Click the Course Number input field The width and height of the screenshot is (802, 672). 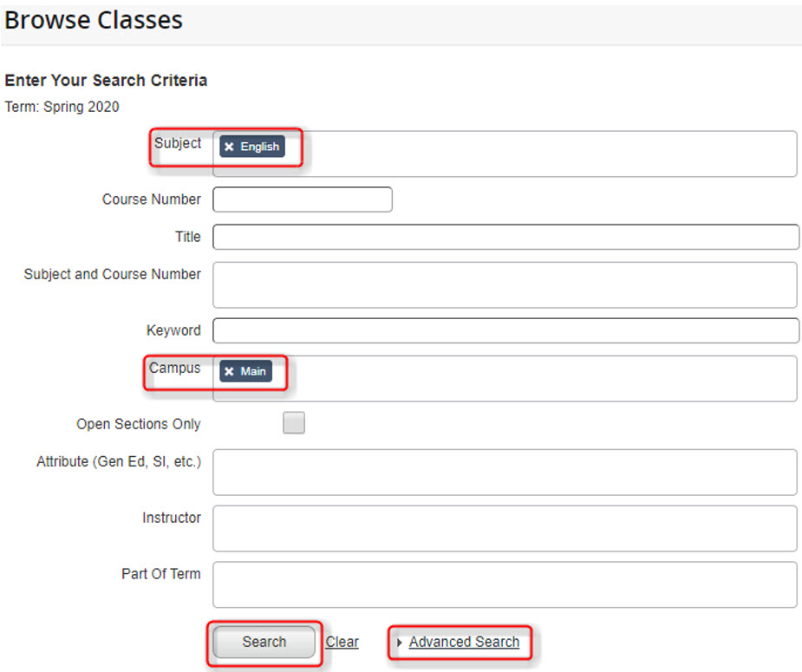[302, 199]
